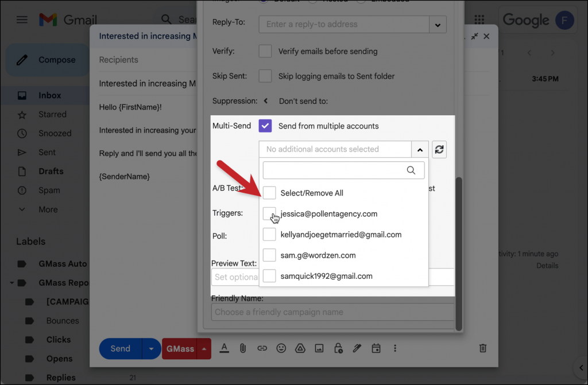
Task: Open text formatting options with the A icon
Action: [224, 348]
